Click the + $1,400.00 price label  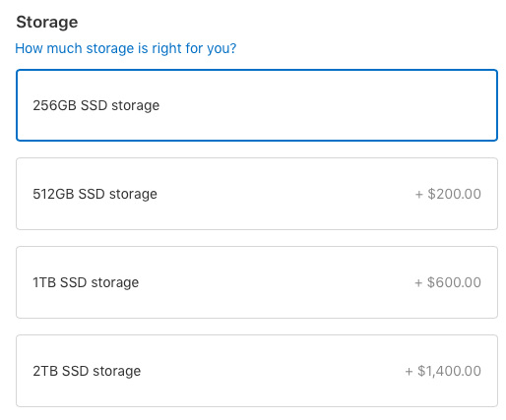(443, 371)
